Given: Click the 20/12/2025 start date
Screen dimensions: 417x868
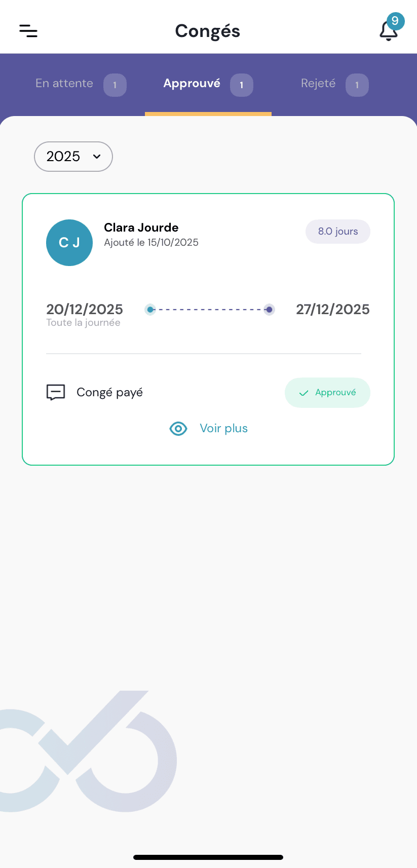Looking at the screenshot, I should 85,309.
